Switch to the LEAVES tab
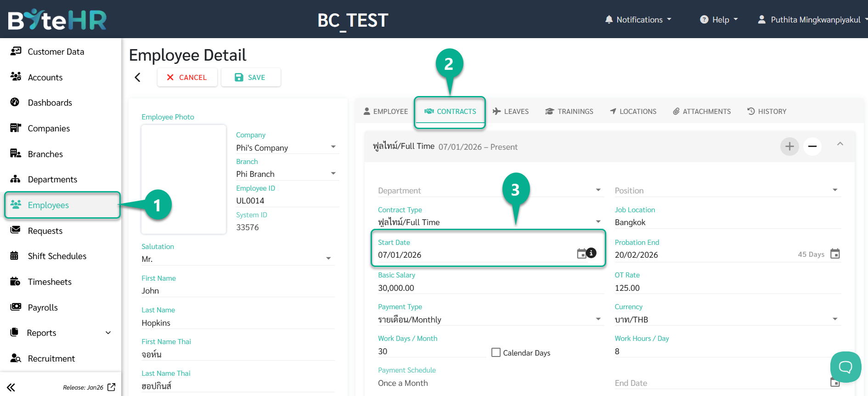Screen dimensions: 868x396 pyautogui.click(x=511, y=111)
